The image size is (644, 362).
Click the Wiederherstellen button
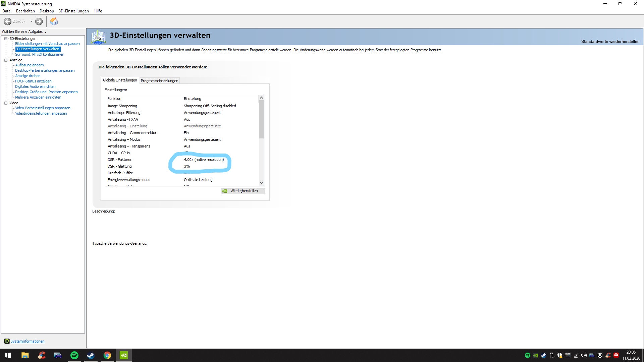point(243,191)
